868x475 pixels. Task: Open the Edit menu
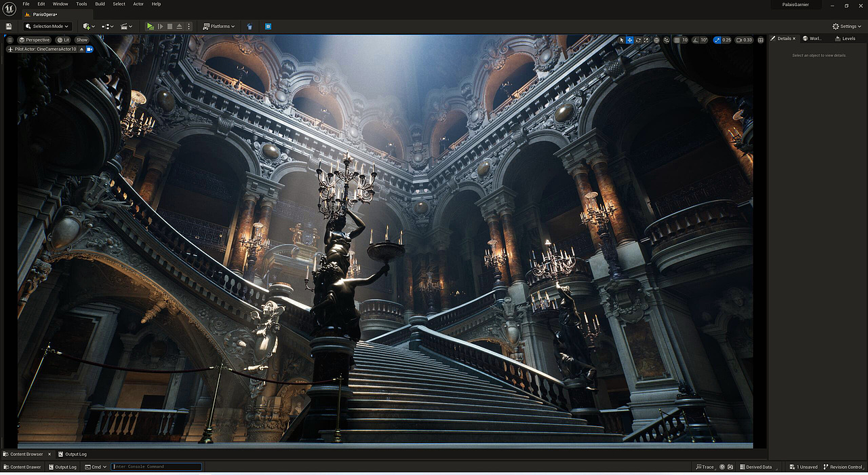41,4
